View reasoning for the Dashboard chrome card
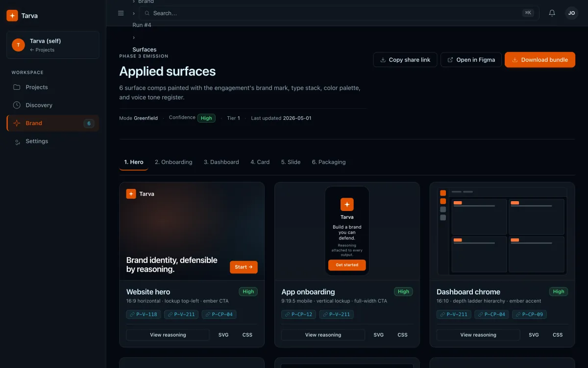Screen dimensions: 588x368 pyautogui.click(x=478, y=335)
